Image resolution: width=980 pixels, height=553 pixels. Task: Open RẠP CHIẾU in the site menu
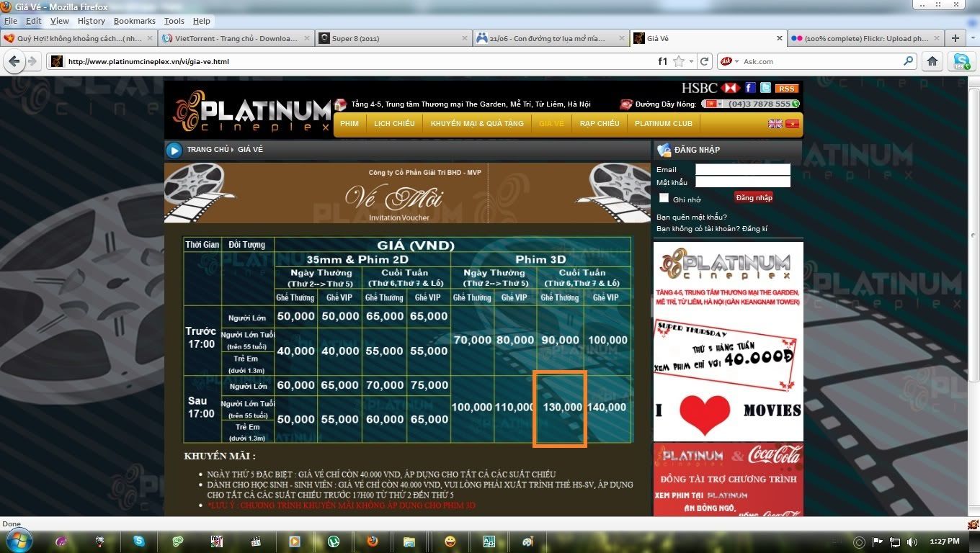[x=600, y=124]
